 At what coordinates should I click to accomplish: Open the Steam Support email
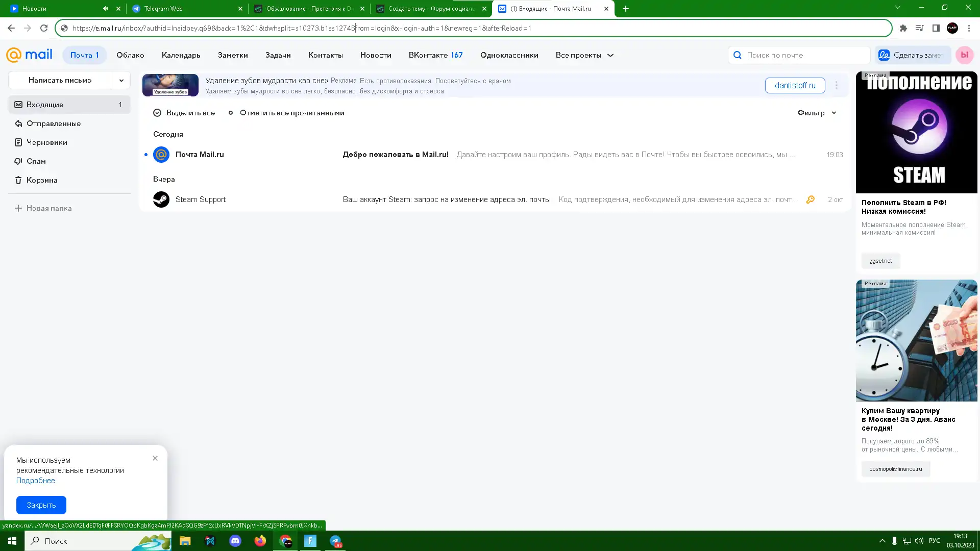point(494,199)
